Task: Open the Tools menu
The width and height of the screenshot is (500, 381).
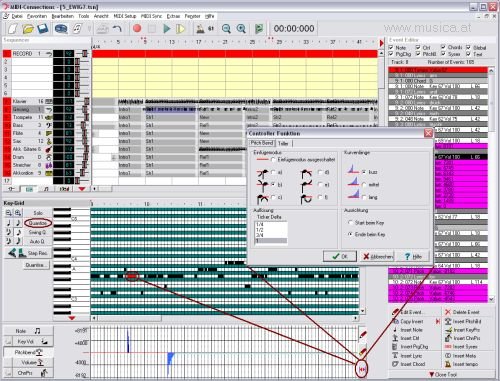Action: 84,16
